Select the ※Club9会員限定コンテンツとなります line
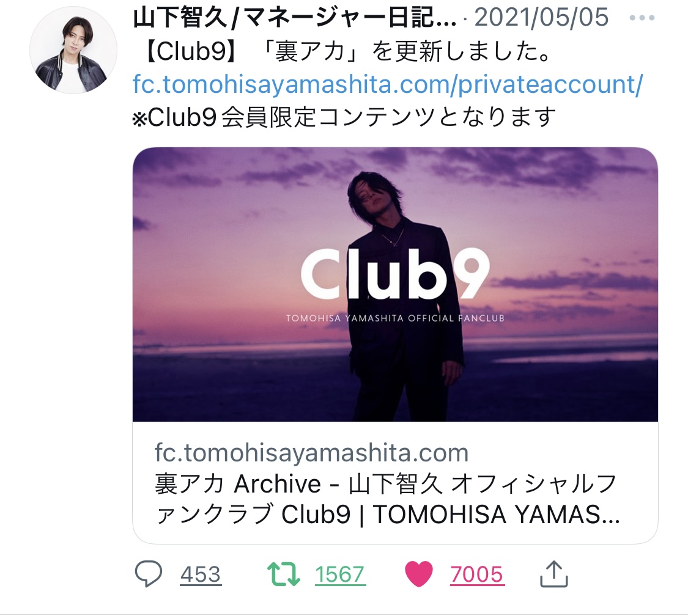This screenshot has height=616, width=688. tap(344, 117)
